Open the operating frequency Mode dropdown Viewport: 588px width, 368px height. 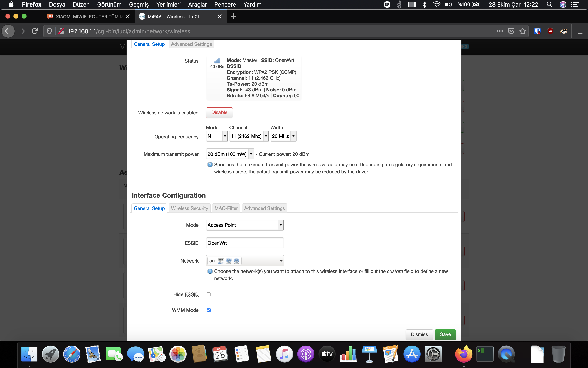pos(217,136)
